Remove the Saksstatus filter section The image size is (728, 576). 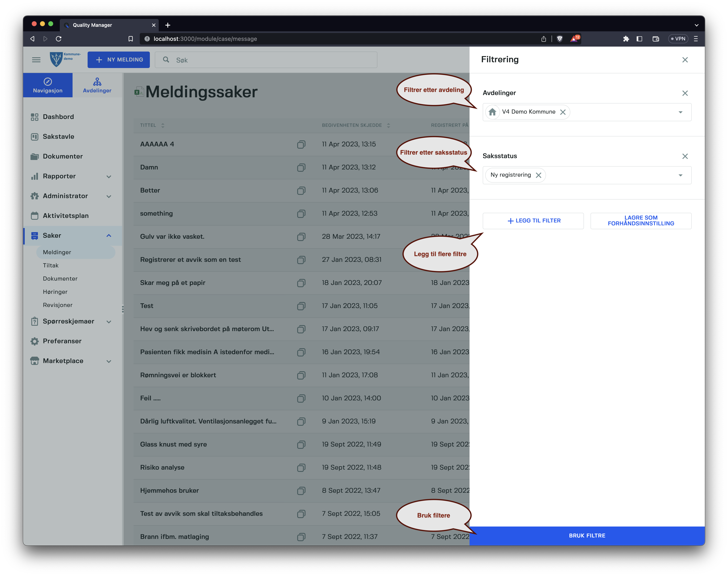point(685,156)
